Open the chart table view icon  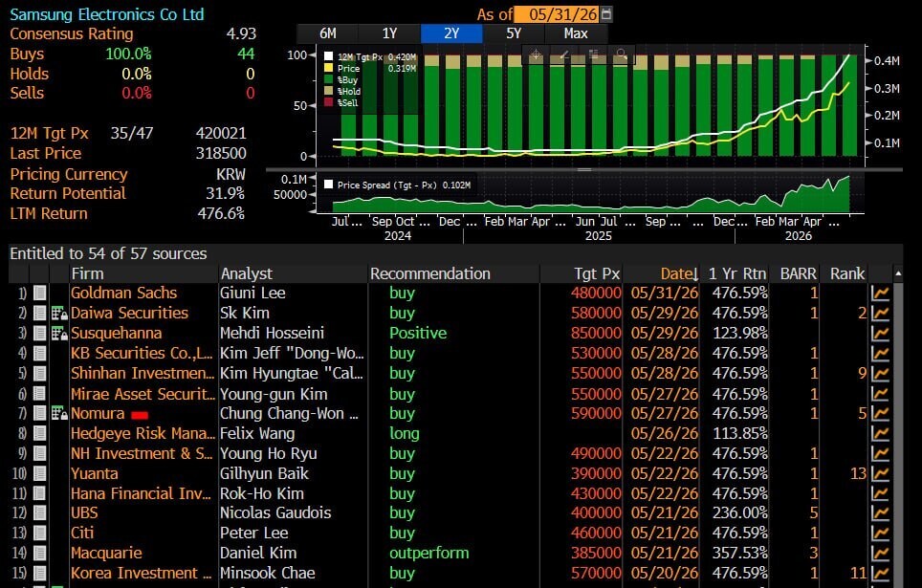593,54
